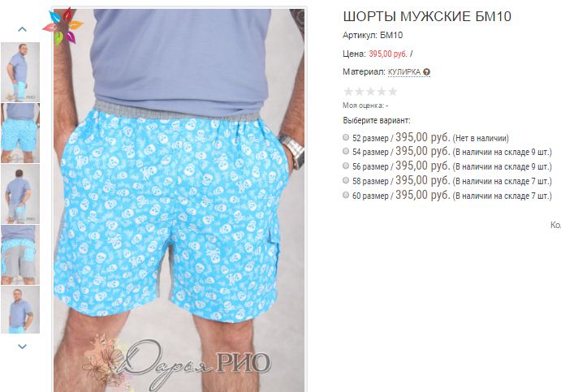Click the second rating star
Image resolution: width=561 pixels, height=392 pixels.
click(x=359, y=92)
